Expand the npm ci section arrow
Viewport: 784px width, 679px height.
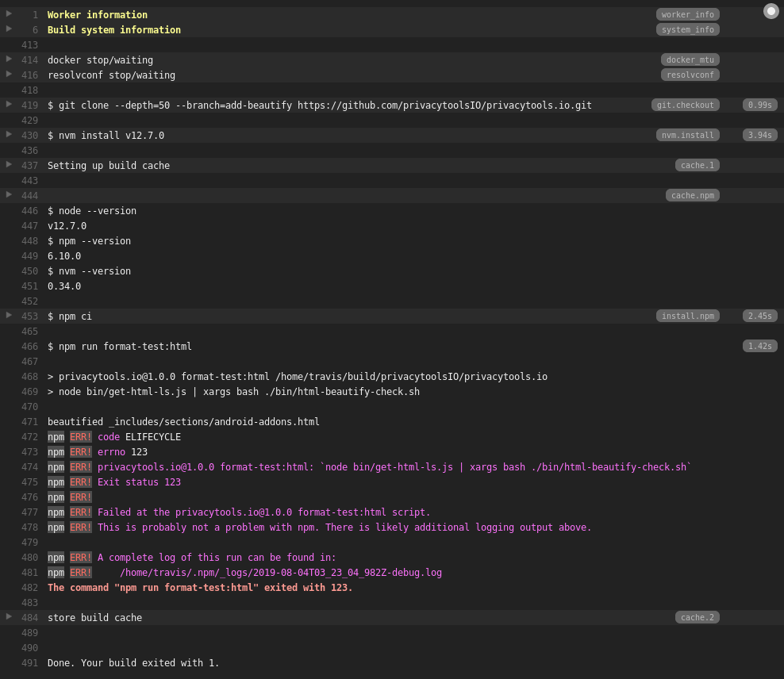tap(9, 315)
